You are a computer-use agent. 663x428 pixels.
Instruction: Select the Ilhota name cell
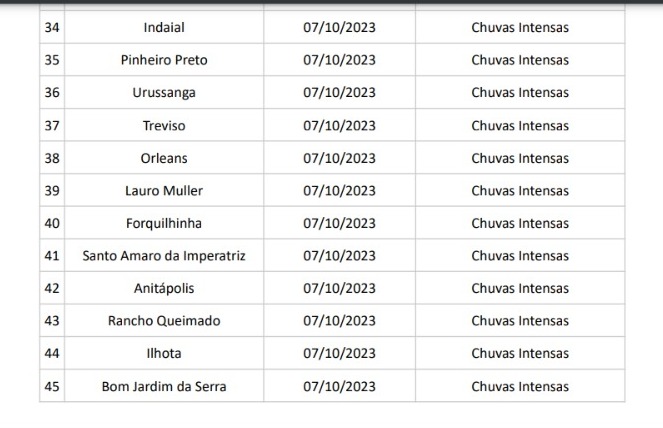[x=164, y=353]
